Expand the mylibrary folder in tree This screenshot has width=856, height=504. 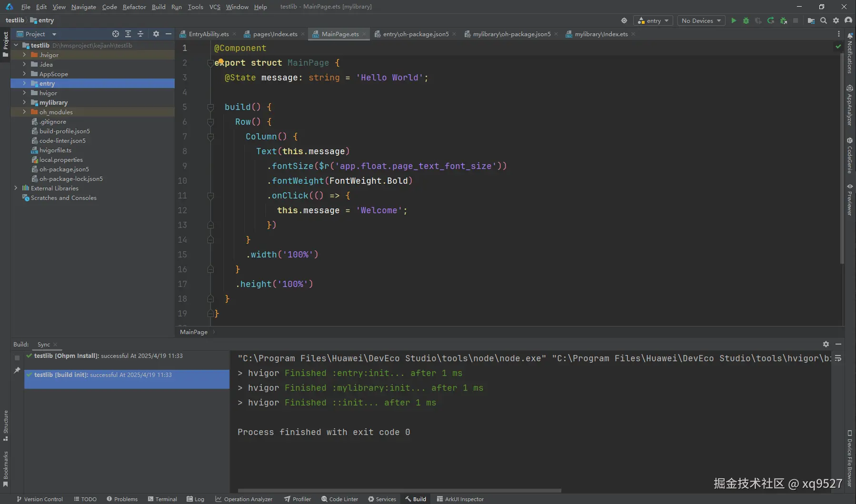24,102
